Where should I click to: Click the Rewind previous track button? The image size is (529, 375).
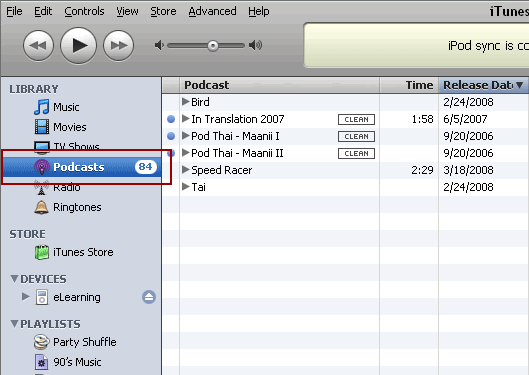click(x=38, y=46)
